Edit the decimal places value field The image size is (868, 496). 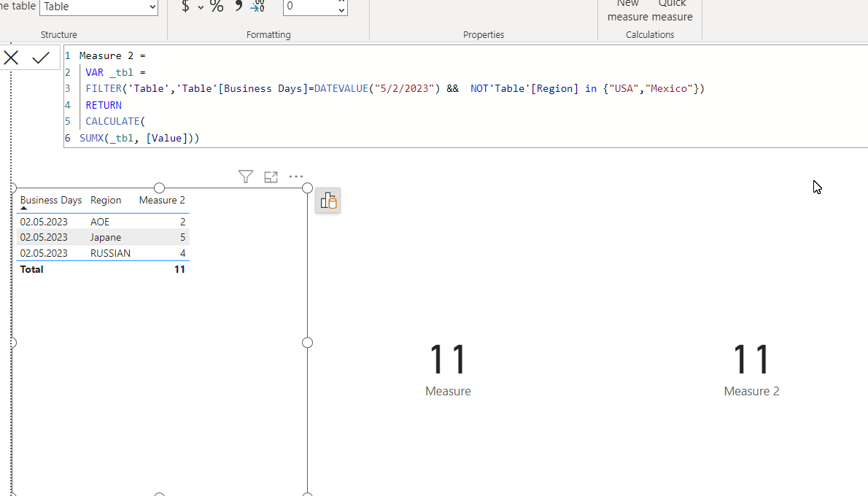309,7
